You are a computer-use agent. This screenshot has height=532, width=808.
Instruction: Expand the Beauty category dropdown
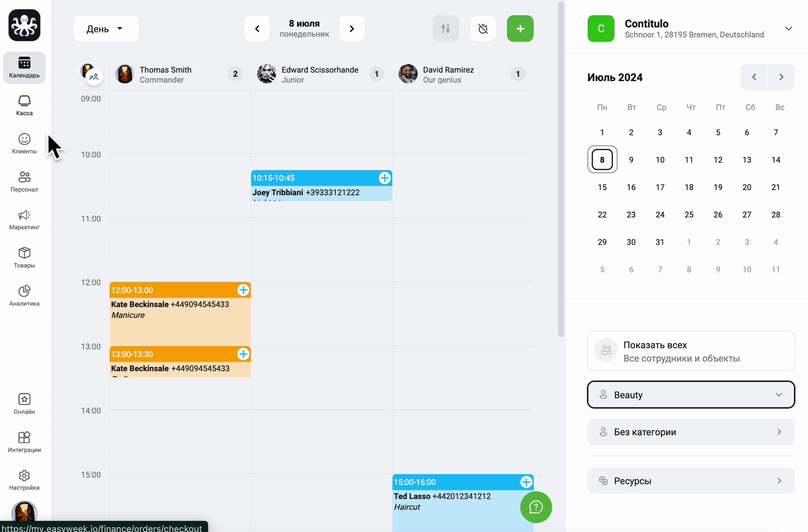coord(691,395)
